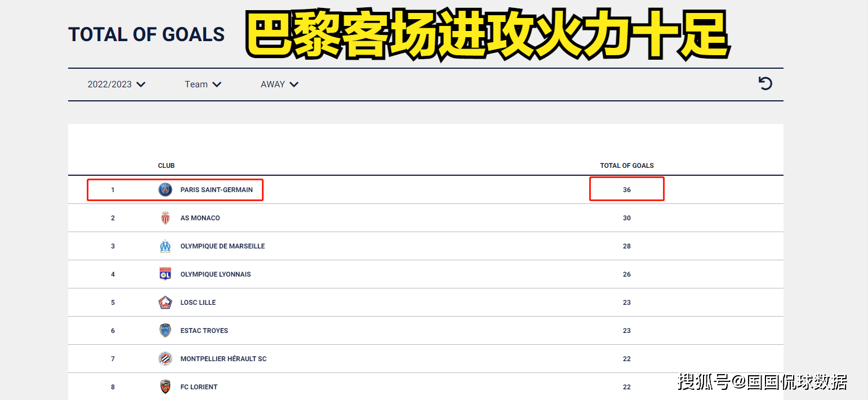Select the MONTPELLIER HÉRAULT SC team name

point(223,359)
